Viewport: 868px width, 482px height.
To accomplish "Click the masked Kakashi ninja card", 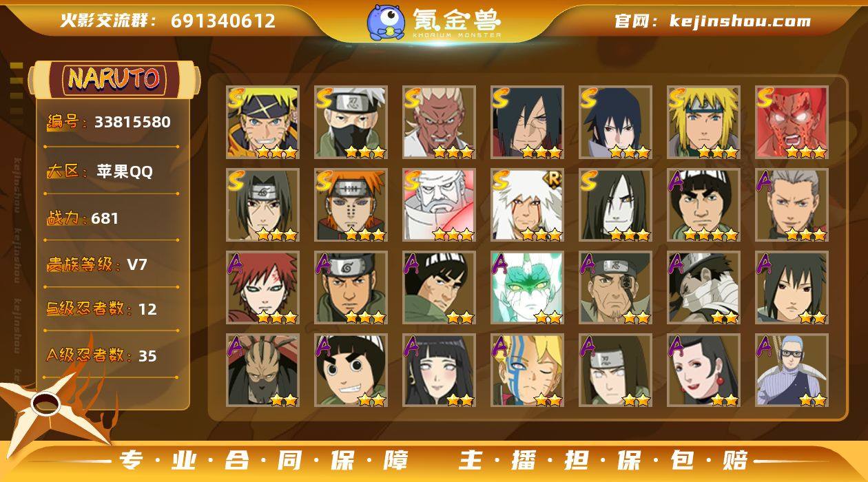I will pos(351,123).
